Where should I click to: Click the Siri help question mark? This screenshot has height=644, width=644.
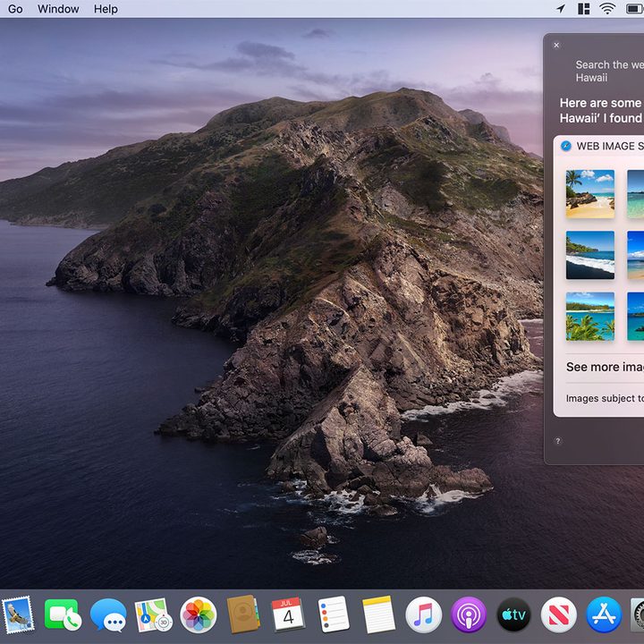pos(557,441)
